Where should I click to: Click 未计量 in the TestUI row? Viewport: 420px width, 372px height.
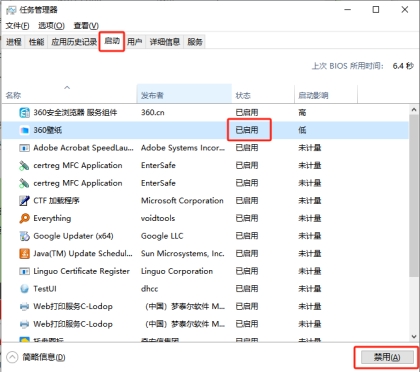point(310,289)
